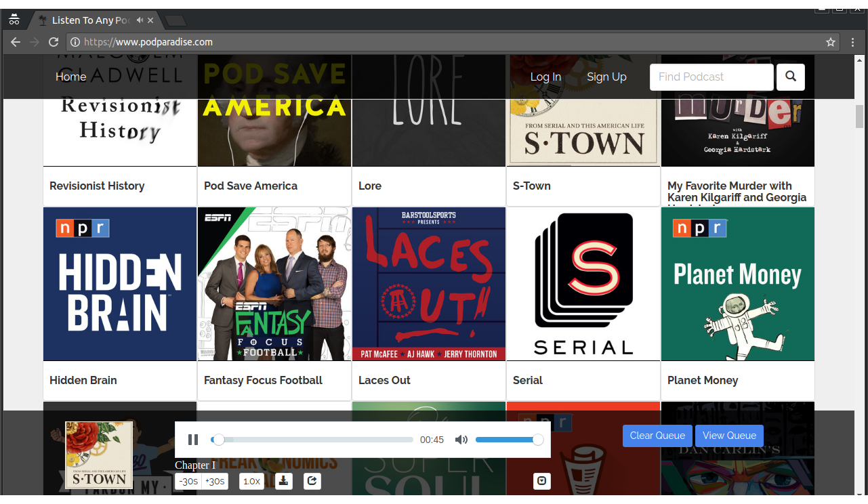
Task: Click the Sign Up link
Action: [x=606, y=77]
